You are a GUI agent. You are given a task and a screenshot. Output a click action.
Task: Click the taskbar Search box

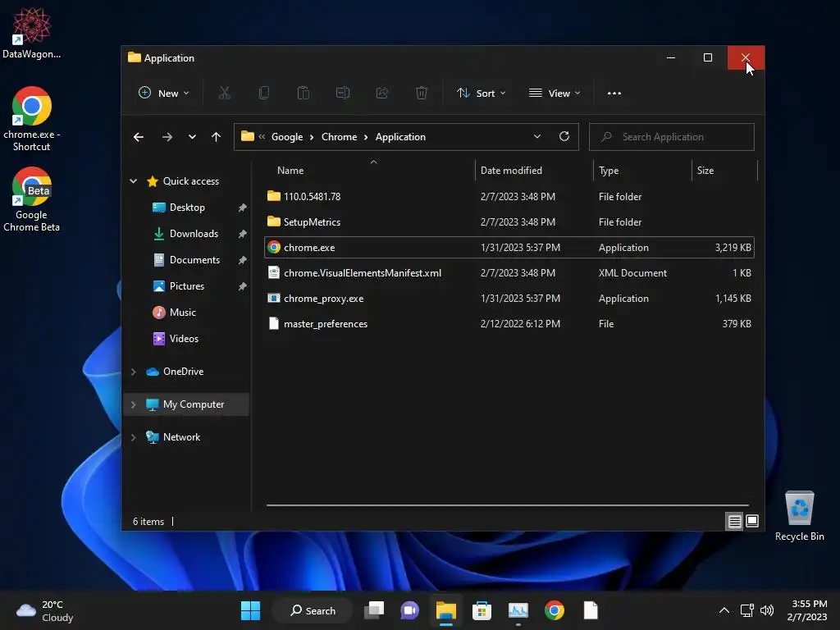[313, 610]
